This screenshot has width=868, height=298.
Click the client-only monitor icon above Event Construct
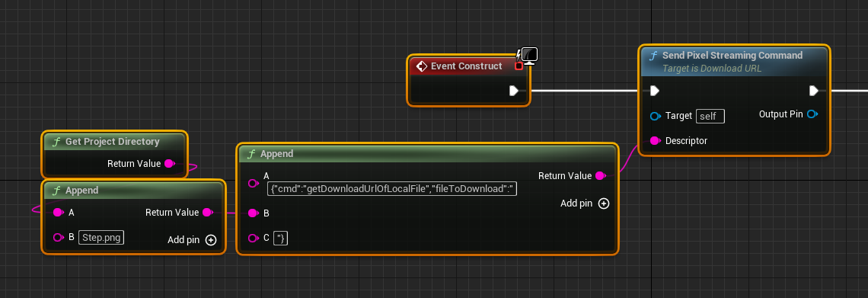coord(529,56)
